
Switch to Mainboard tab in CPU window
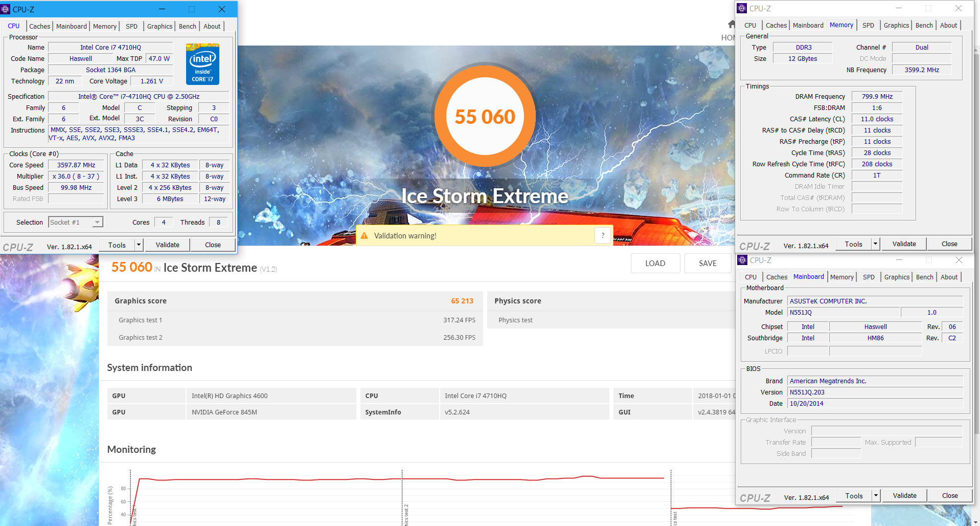point(72,26)
